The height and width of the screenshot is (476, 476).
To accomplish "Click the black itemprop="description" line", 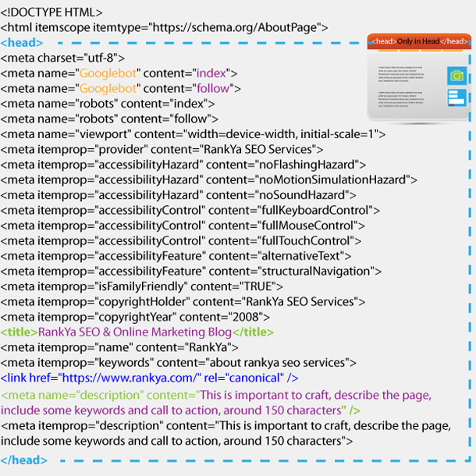I will (226, 434).
